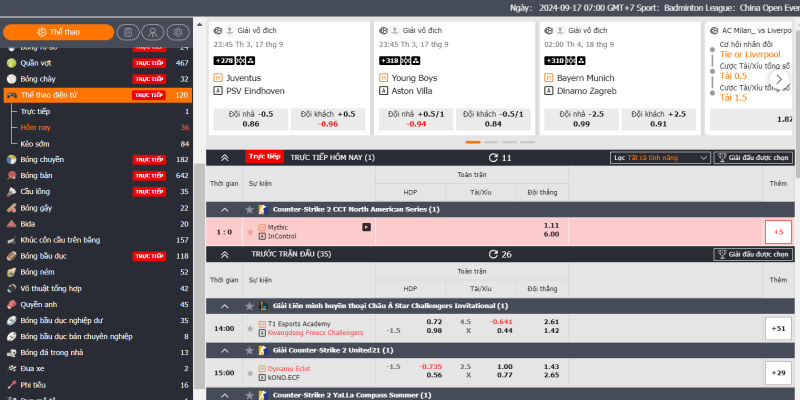Star the Mythic vs InControl match
Screen dimensions: 800x400
click(250, 231)
